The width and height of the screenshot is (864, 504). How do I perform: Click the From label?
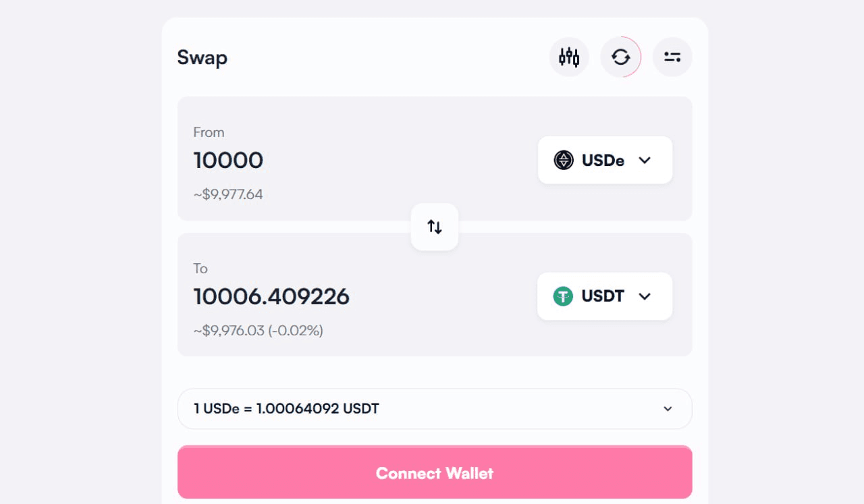pyautogui.click(x=209, y=132)
